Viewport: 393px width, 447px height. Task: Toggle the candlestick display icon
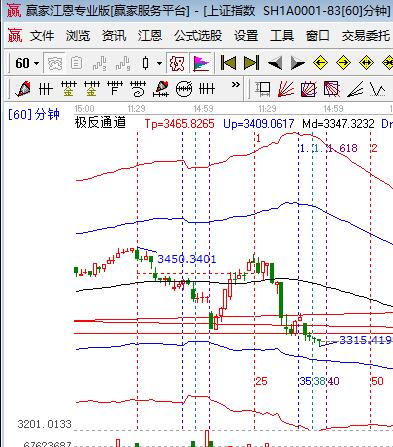(x=145, y=63)
